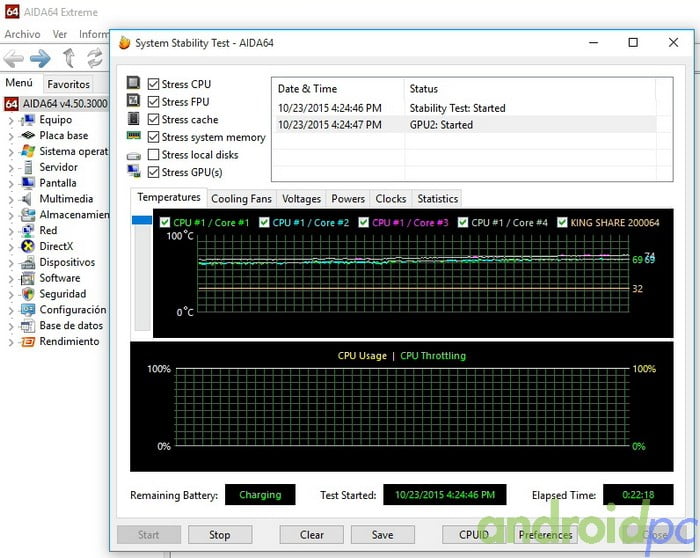Expand the Multimedia tree node
This screenshot has height=558, width=700.
[x=11, y=200]
